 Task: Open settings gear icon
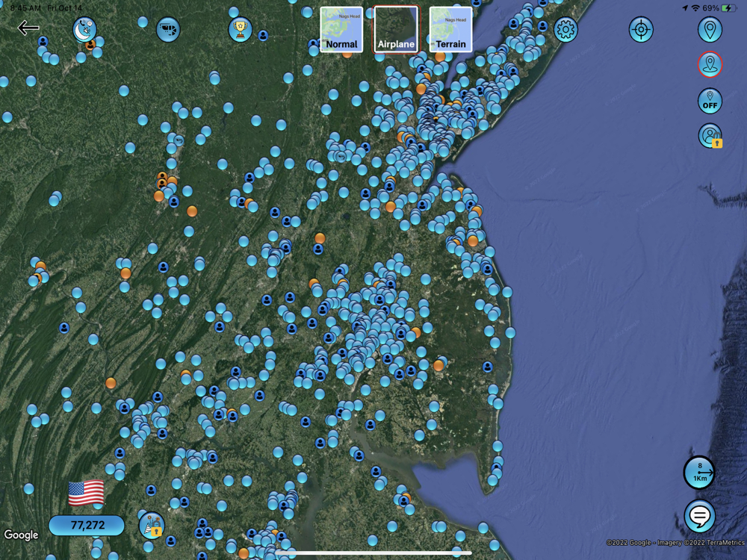click(566, 30)
